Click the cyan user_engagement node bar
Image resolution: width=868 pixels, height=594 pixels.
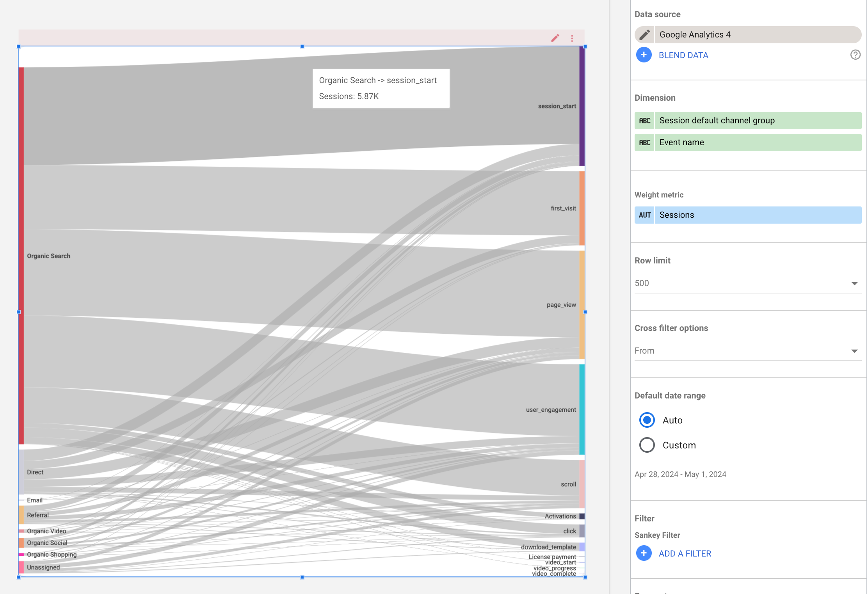pos(582,409)
